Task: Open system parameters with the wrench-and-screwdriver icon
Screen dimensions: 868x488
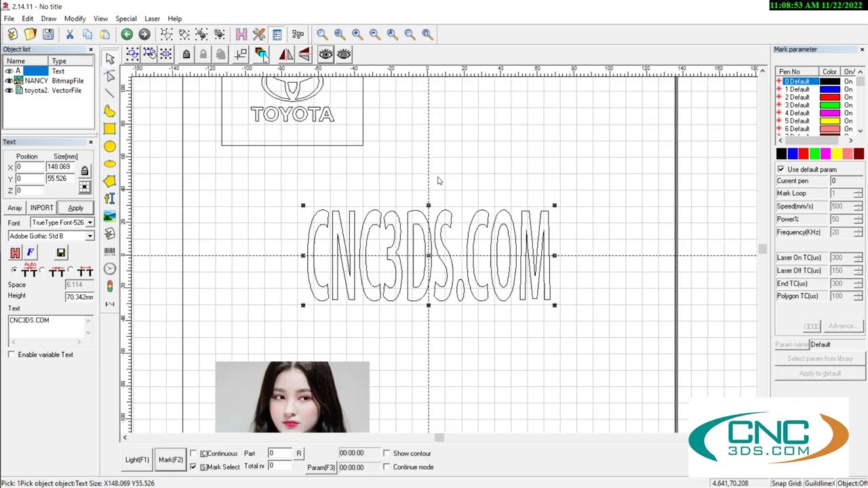Action: 259,34
